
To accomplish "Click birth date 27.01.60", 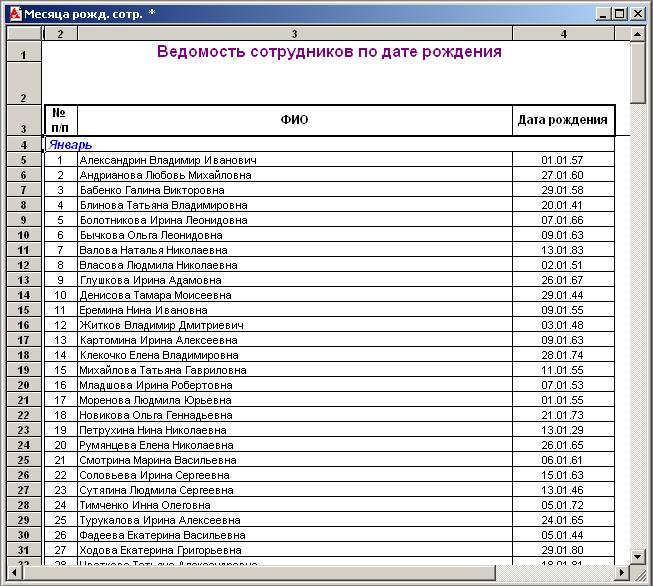I will (562, 175).
